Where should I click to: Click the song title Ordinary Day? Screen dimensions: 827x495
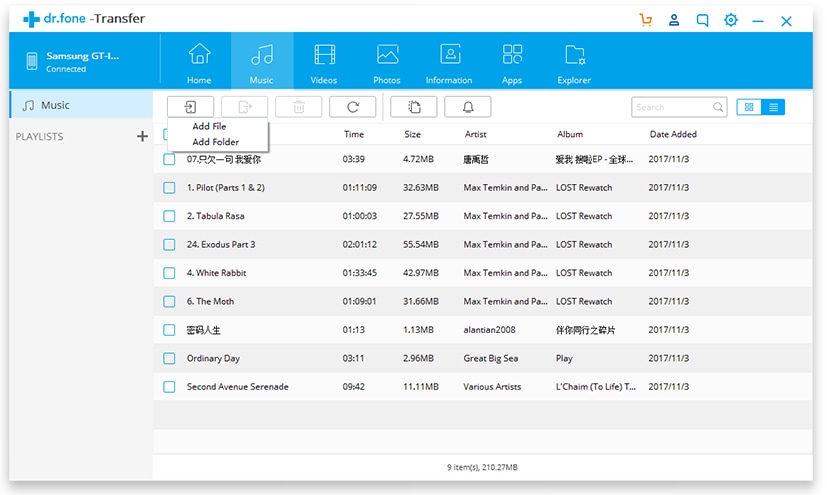213,358
